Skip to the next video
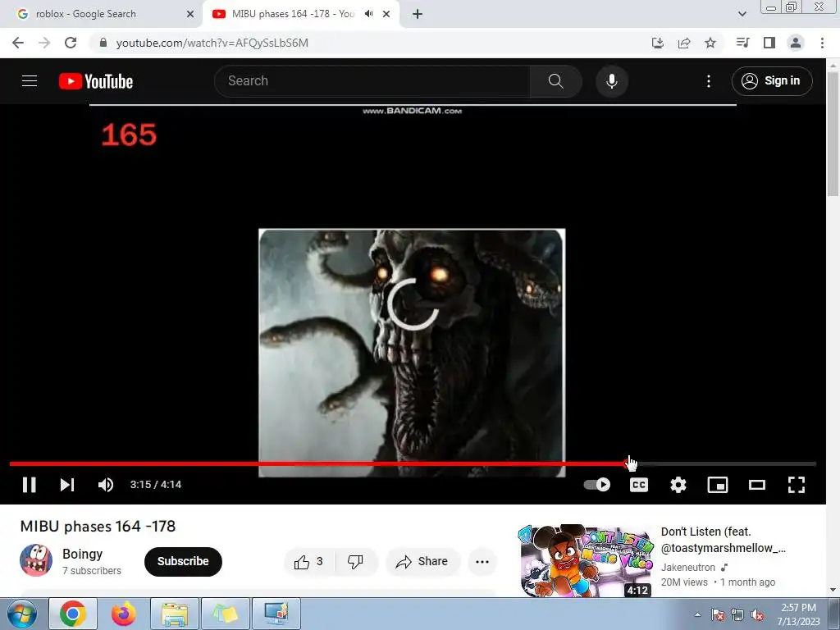The image size is (840, 630). pyautogui.click(x=67, y=485)
